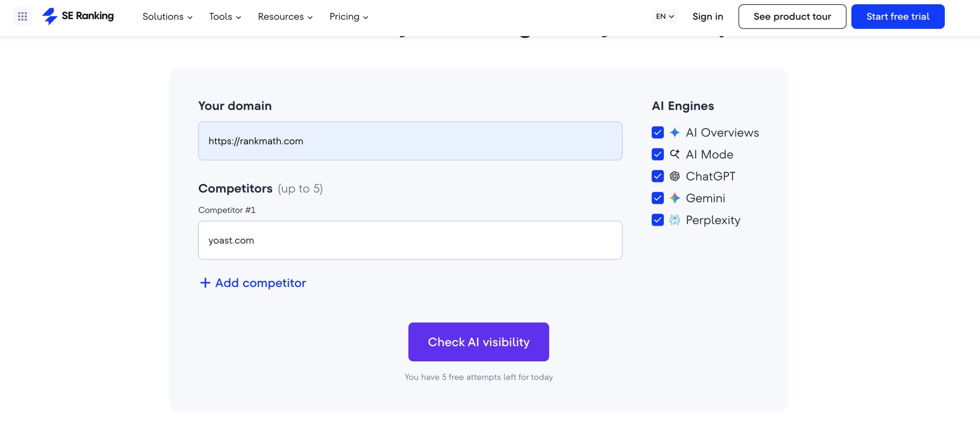Screen dimensions: 980x430
Task: Click the 'Competitors (up to 5)' heading
Action: tap(260, 189)
